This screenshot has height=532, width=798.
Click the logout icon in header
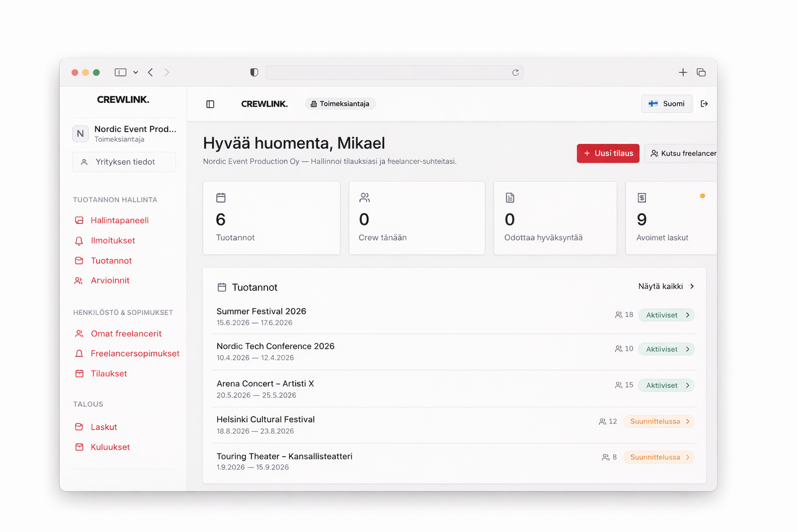click(704, 104)
